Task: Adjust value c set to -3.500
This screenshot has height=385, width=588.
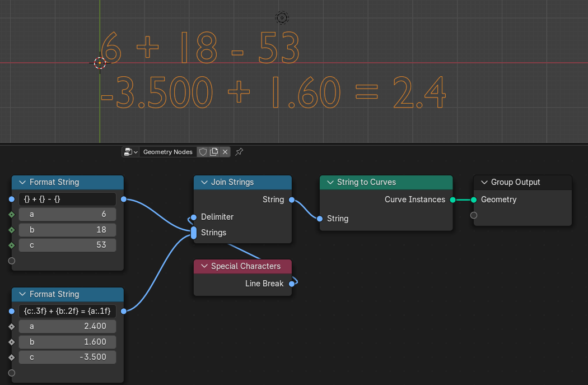Action: point(68,357)
